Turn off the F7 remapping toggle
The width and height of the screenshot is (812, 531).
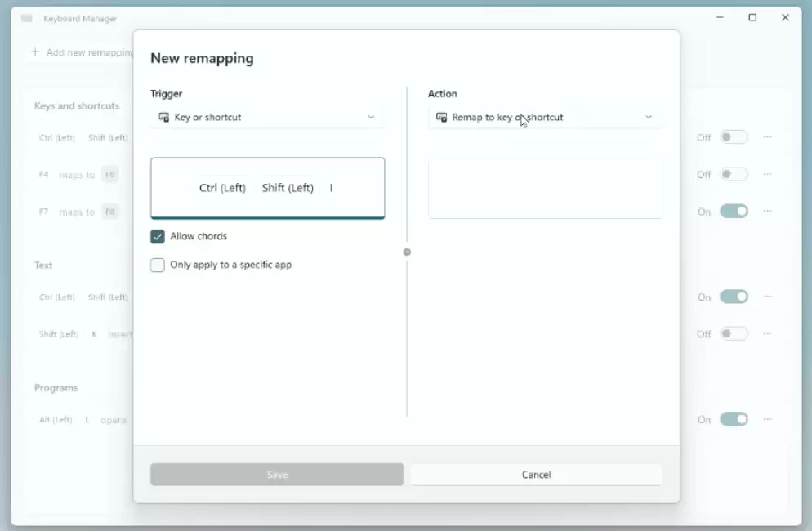point(734,211)
